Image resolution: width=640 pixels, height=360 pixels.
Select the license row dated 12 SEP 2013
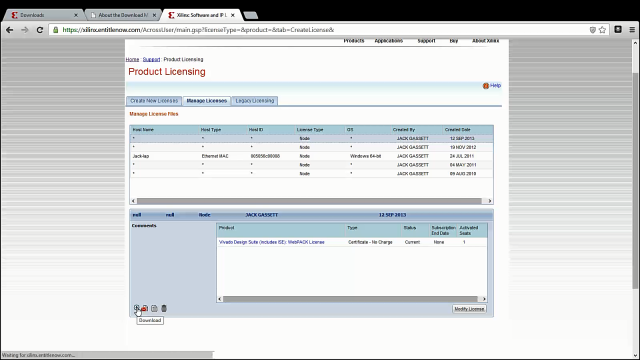[311, 138]
